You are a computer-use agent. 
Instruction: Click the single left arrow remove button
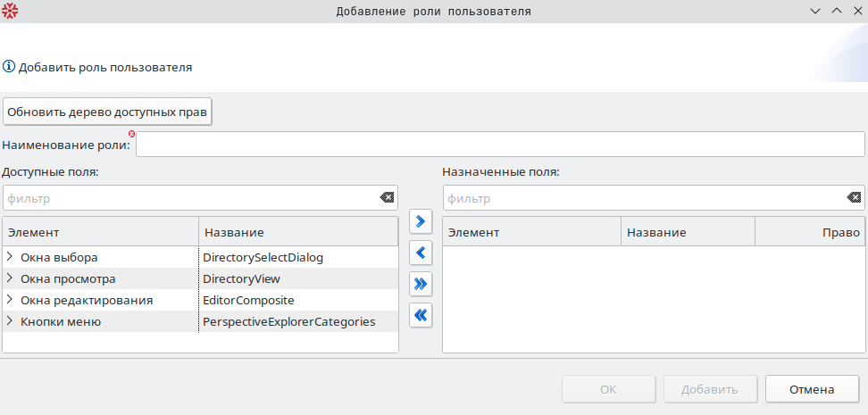[421, 253]
